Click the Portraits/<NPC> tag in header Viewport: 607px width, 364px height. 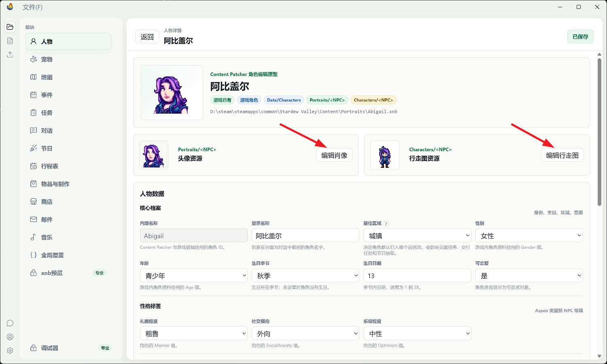pos(327,100)
